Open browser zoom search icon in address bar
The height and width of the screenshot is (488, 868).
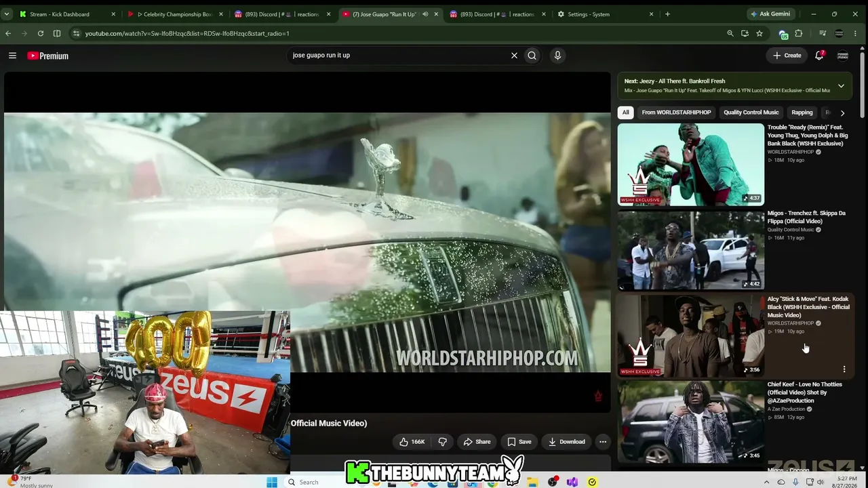730,33
